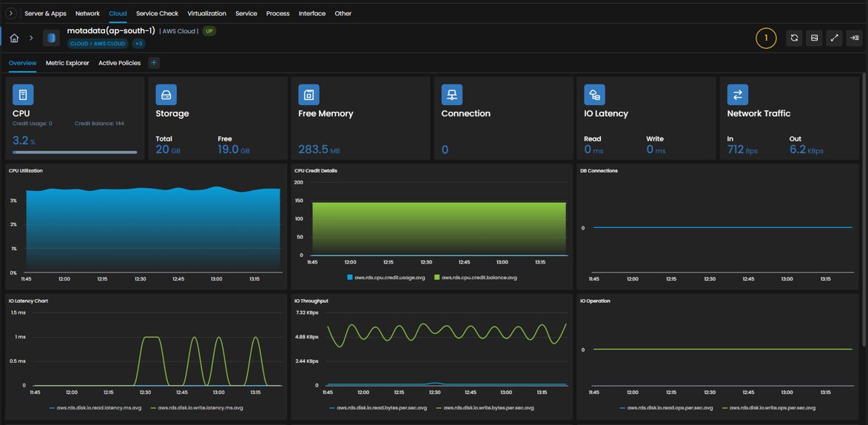The image size is (868, 425).
Task: Toggle aws.rds.cpu.credit.balance.avg legend series
Action: click(x=476, y=277)
